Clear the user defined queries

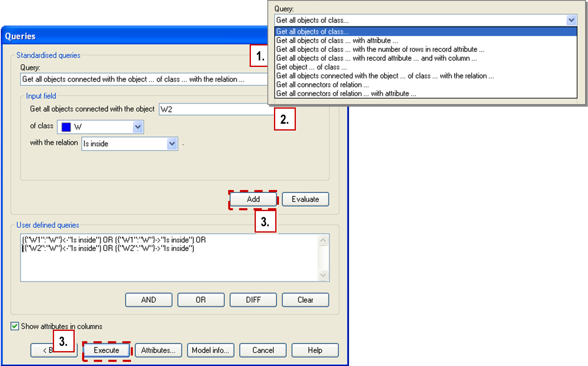click(305, 300)
